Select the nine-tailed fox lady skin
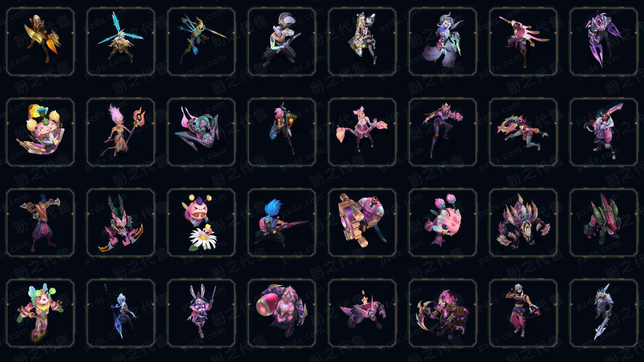 tap(443, 42)
